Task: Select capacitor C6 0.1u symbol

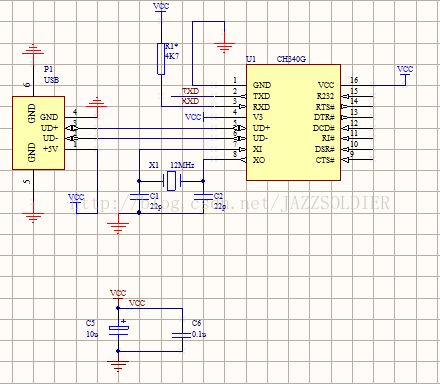Action: [182, 335]
